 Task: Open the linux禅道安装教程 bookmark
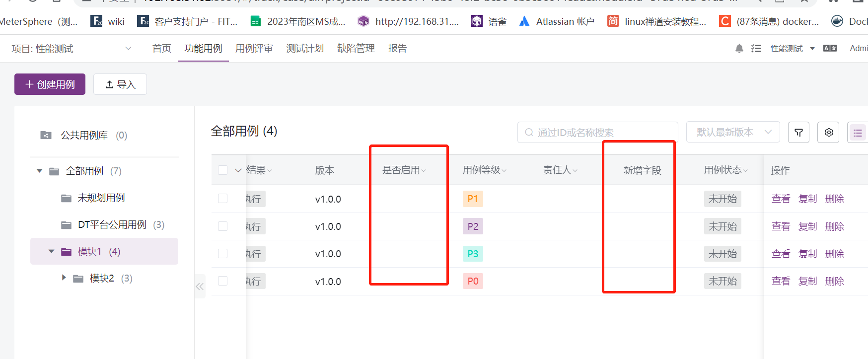pyautogui.click(x=656, y=21)
